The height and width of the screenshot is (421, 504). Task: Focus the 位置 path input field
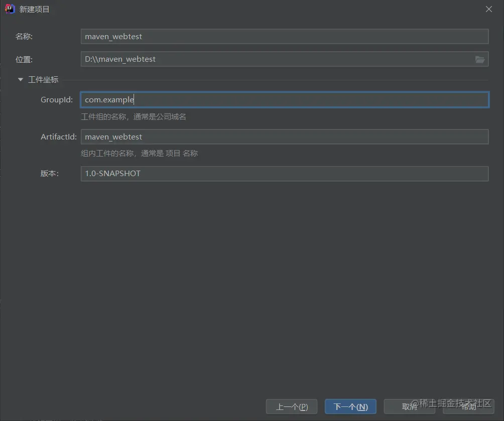285,59
